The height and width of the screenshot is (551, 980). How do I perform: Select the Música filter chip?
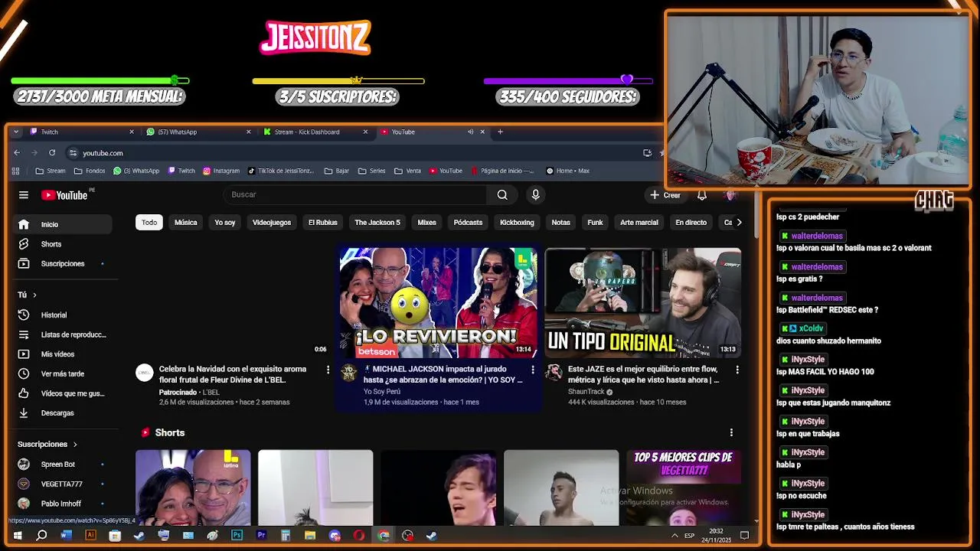tap(185, 223)
